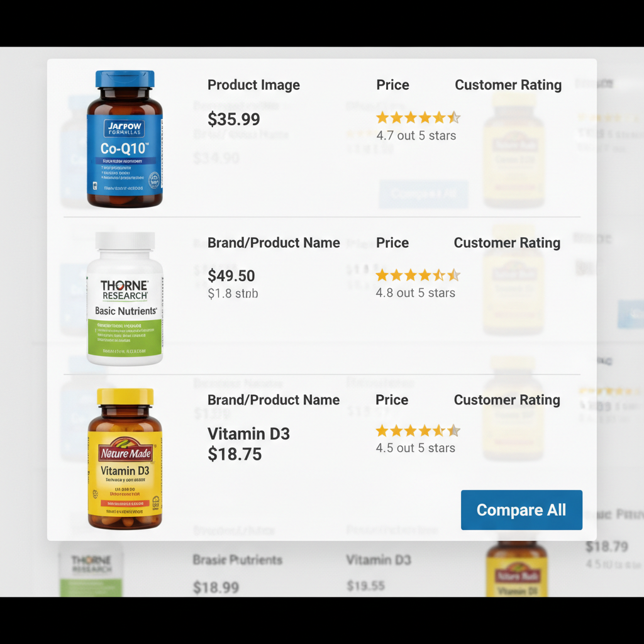Click the '4.7 out 5 stars' text

point(416,136)
